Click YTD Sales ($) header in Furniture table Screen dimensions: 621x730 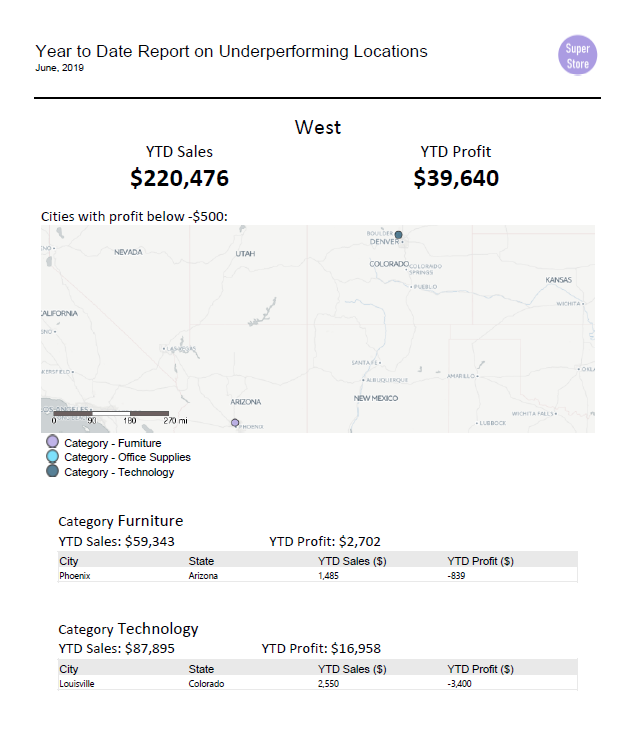coord(352,561)
